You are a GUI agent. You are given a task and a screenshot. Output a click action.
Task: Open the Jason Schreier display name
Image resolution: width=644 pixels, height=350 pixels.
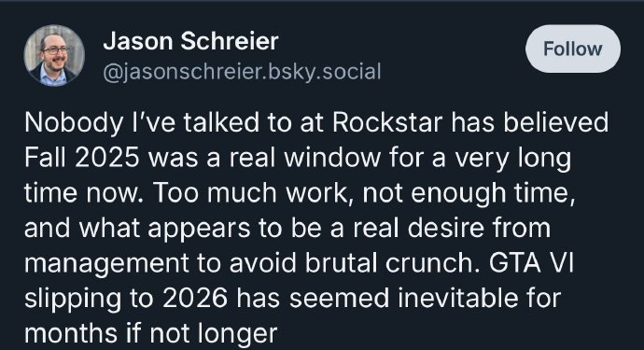pos(191,41)
